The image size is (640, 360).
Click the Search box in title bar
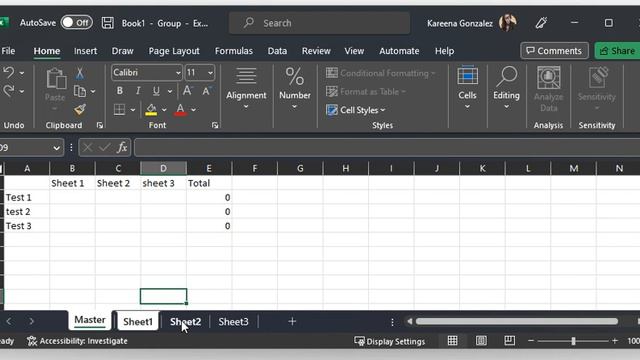point(320,23)
